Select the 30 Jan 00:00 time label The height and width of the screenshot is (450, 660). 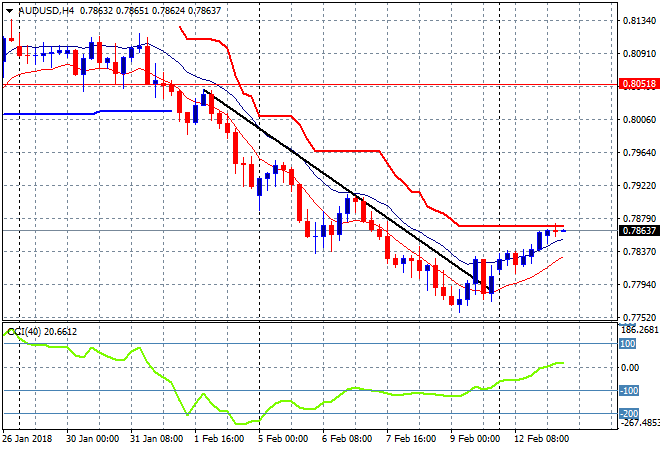93,439
